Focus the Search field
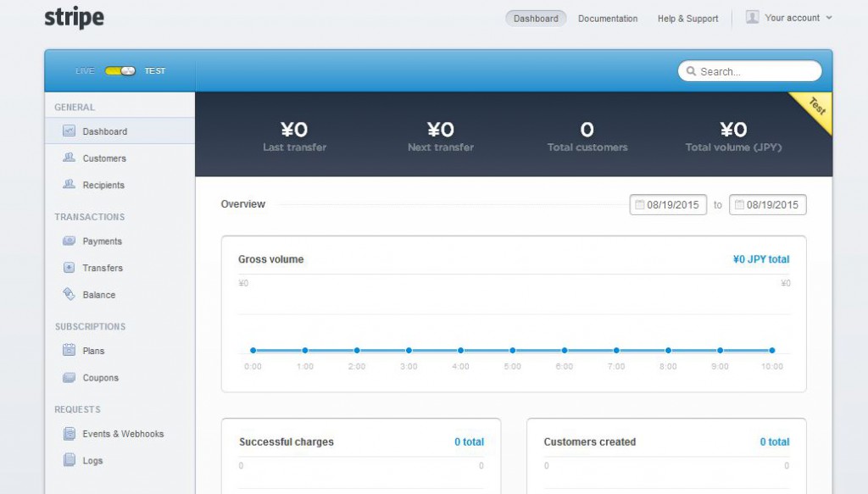 [749, 71]
